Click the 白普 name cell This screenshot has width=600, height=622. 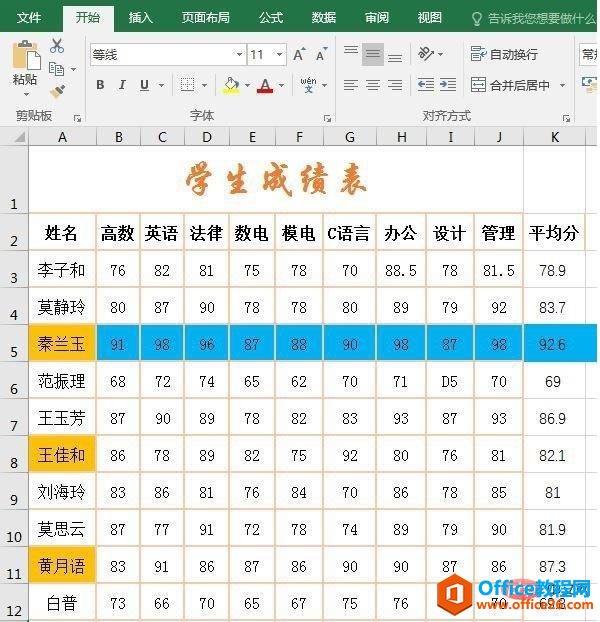coord(62,603)
